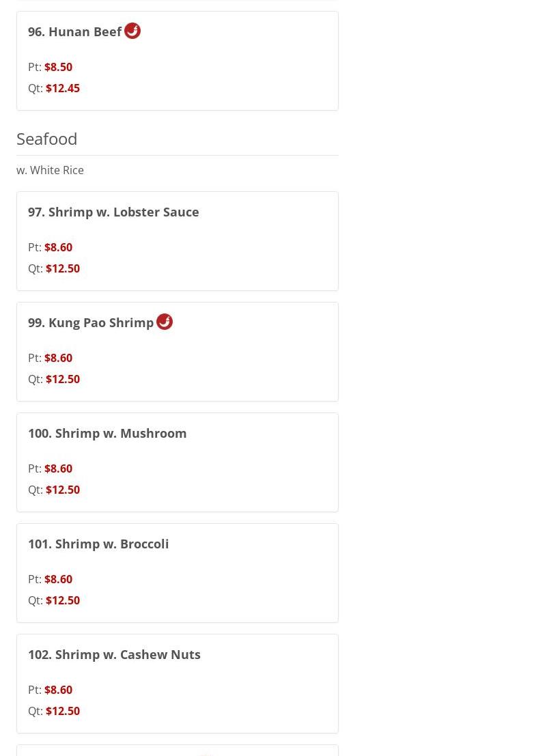Select Shrimp w. Lobster Sauce quart $12.50
Image resolution: width=536 pixels, height=756 pixels.
(62, 268)
